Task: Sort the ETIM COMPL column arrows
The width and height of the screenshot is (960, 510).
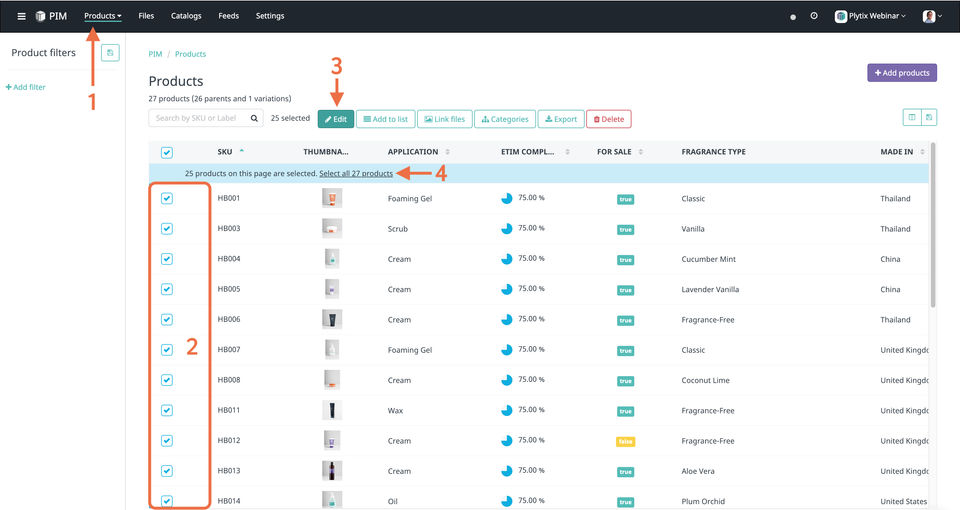Action: [568, 152]
